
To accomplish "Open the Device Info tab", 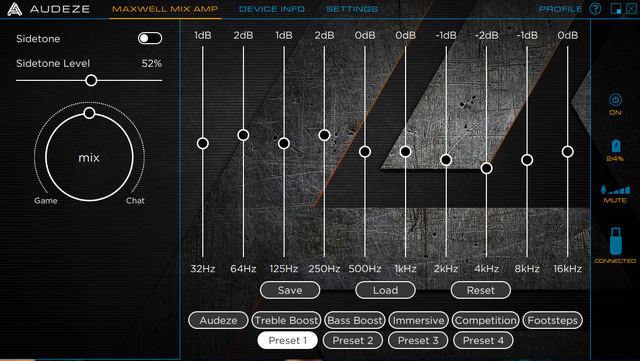I will pos(271,9).
